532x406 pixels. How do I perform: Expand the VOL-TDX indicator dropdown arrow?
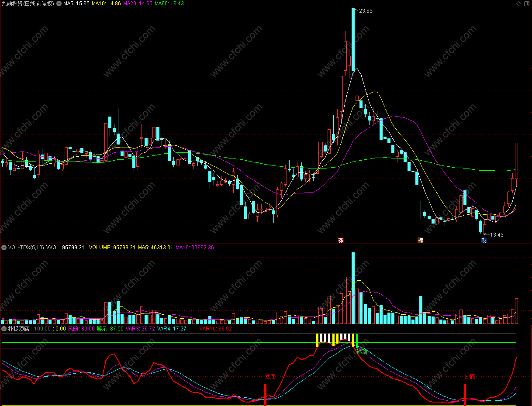[x=4, y=248]
